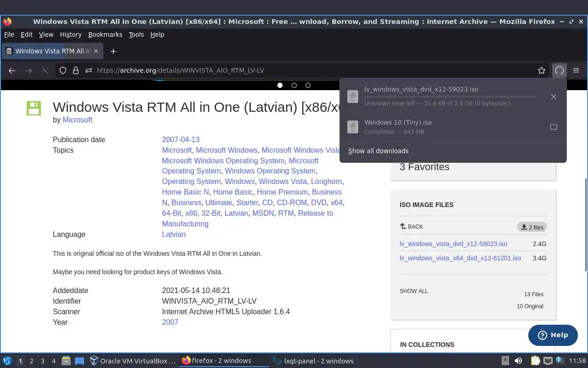Open the LXQt application menu launcher
This screenshot has height=368, width=588.
pos(7,361)
